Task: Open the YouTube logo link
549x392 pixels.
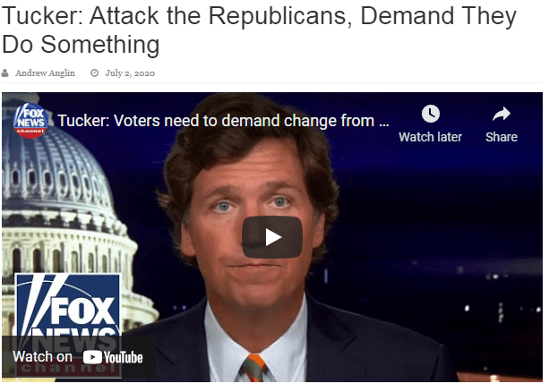Action: point(113,357)
